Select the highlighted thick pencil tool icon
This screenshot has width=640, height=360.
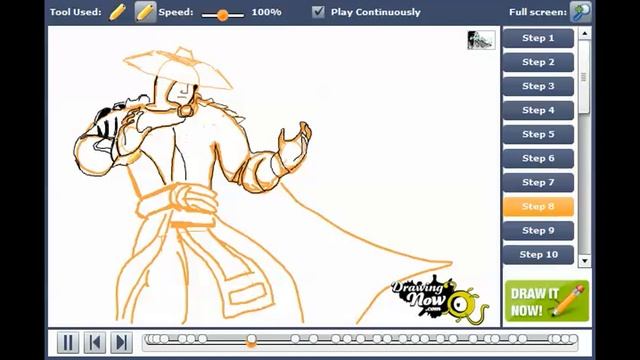pos(145,12)
